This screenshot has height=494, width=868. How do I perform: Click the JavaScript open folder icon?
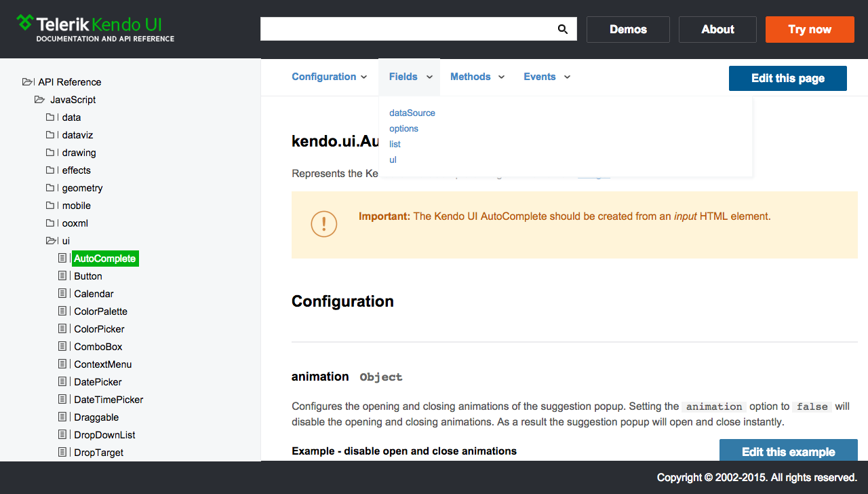coord(39,100)
